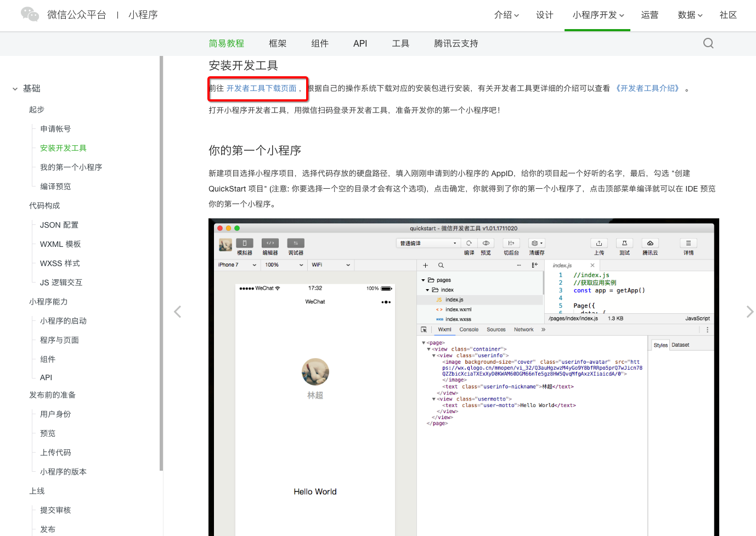
Task: Select 起步 in the sidebar
Action: (x=37, y=110)
